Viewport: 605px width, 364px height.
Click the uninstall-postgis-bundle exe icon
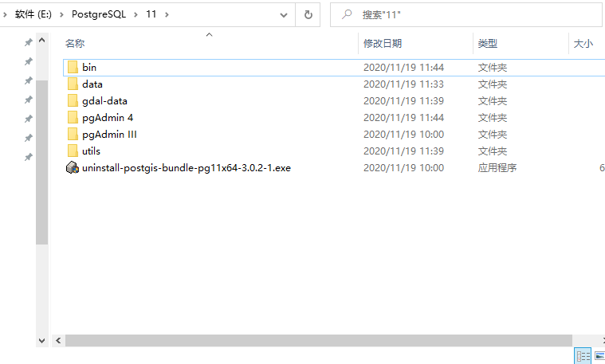click(x=73, y=168)
